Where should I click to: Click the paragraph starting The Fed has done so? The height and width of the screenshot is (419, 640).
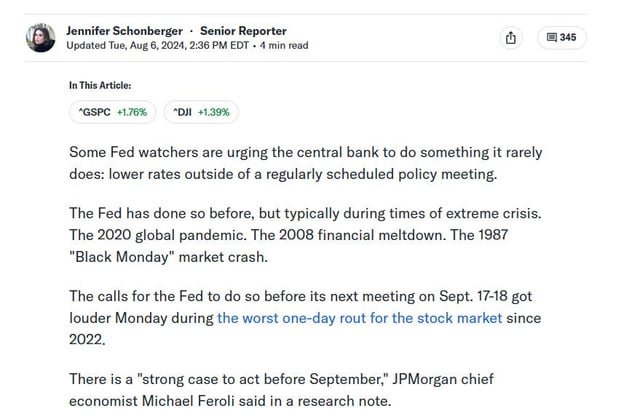(305, 235)
